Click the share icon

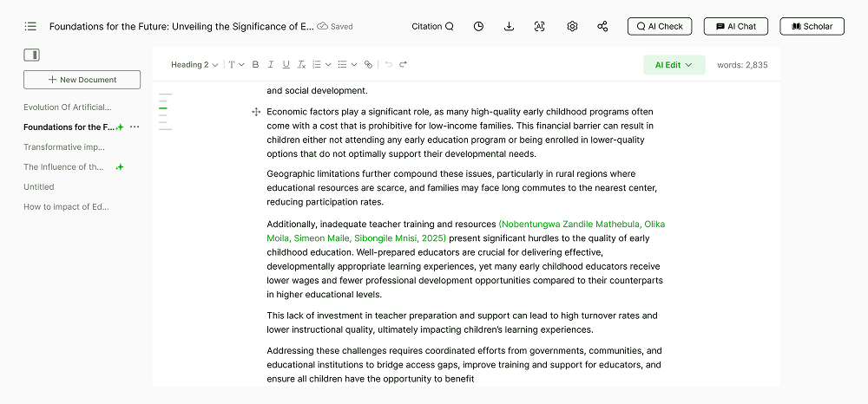603,27
